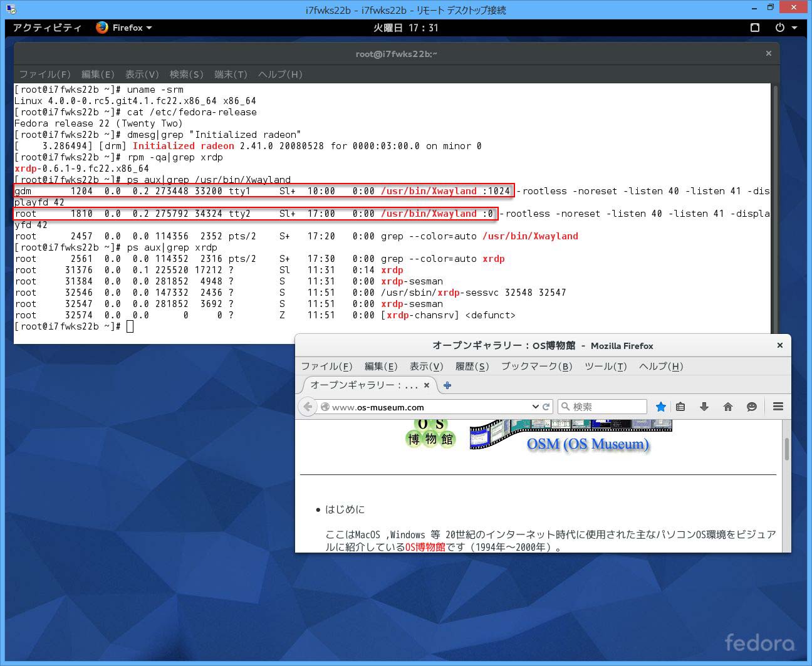Click the OSM (OS Museum) heading link
This screenshot has width=812, height=666.
coord(588,444)
